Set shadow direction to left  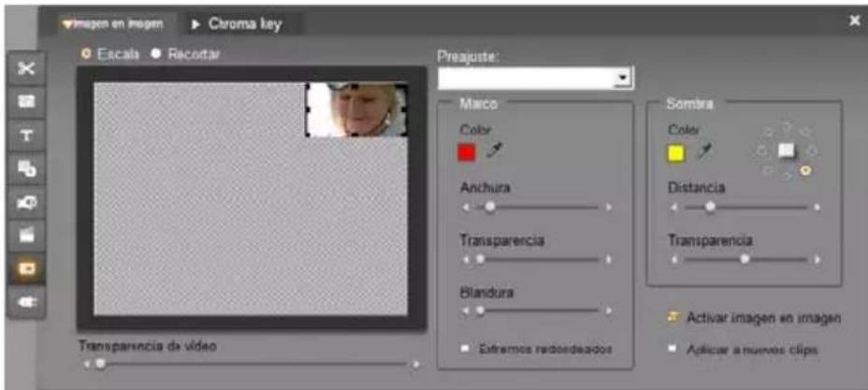pyautogui.click(x=761, y=151)
